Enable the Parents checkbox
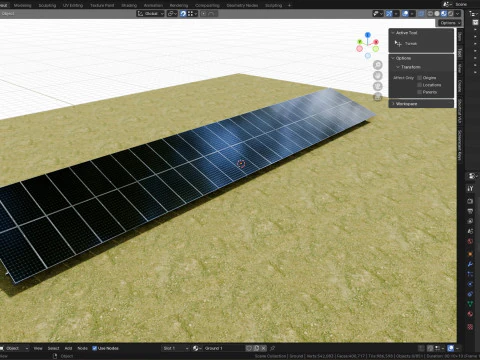This screenshot has width=480, height=360. click(420, 92)
